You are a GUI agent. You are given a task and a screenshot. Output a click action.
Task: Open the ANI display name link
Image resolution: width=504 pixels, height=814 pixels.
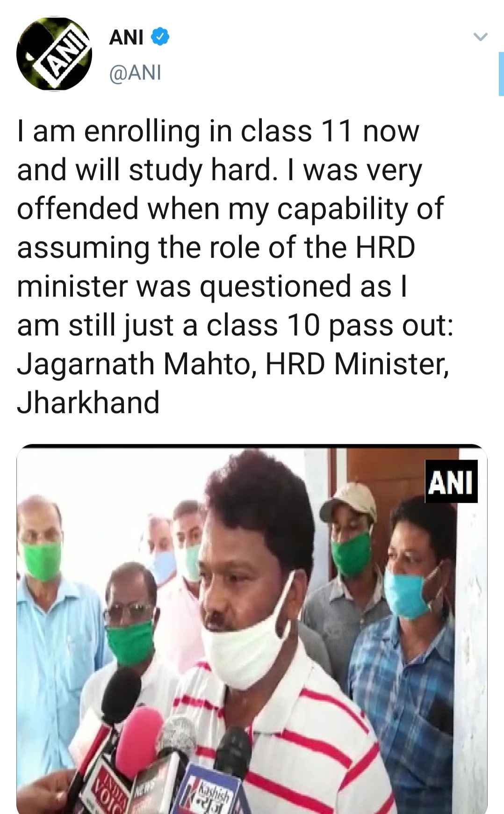(126, 37)
